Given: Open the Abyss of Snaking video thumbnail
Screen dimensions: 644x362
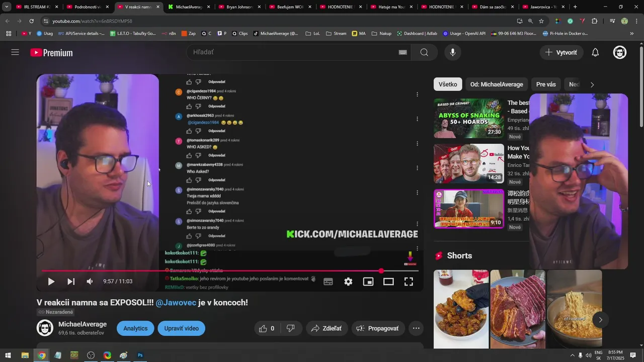Looking at the screenshot, I should point(469,119).
